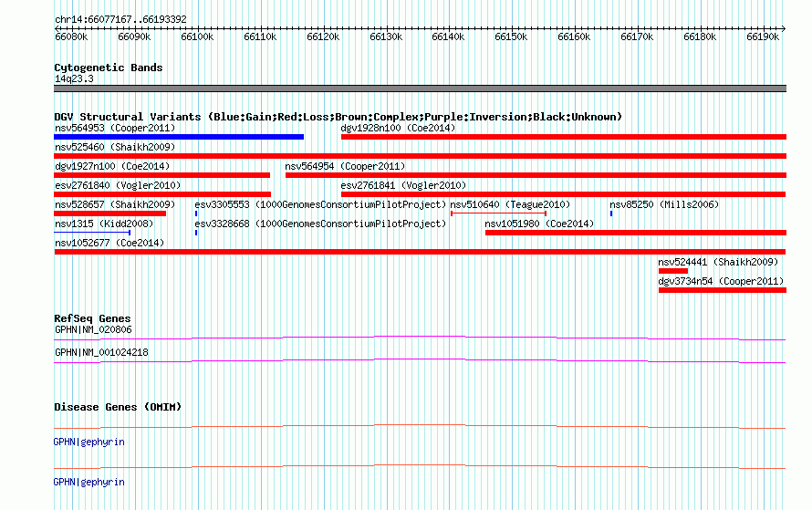Click the red bar under nsv1051980

(x=636, y=233)
